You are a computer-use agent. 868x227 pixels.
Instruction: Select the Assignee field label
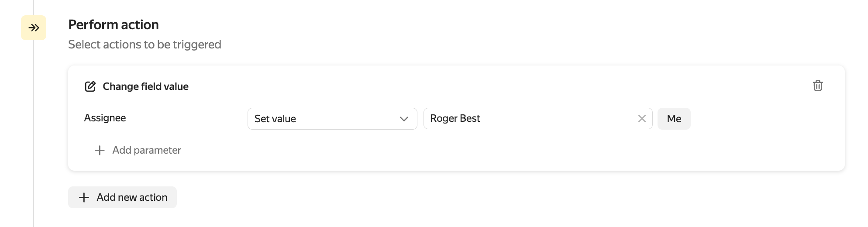pos(105,118)
